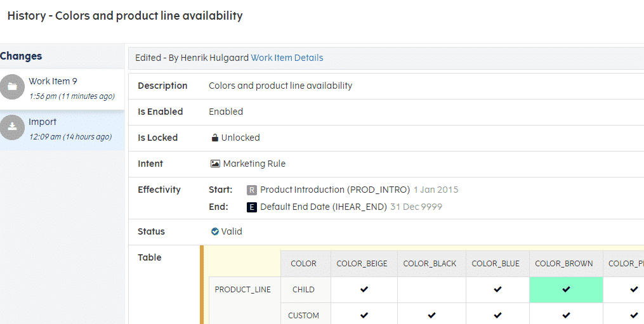Click the Unlocked padlock icon

point(215,138)
